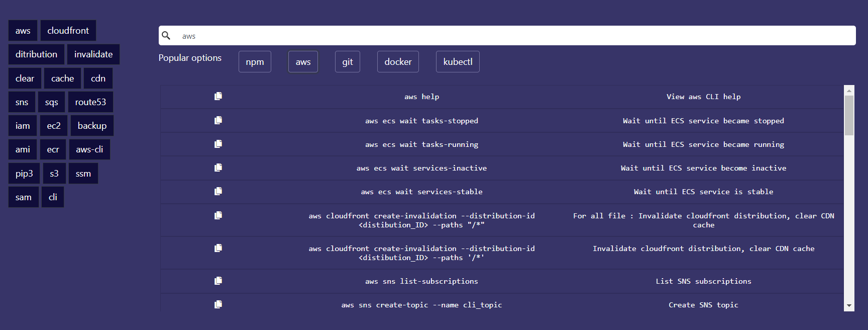Select the 'route53' tag

[x=90, y=102]
